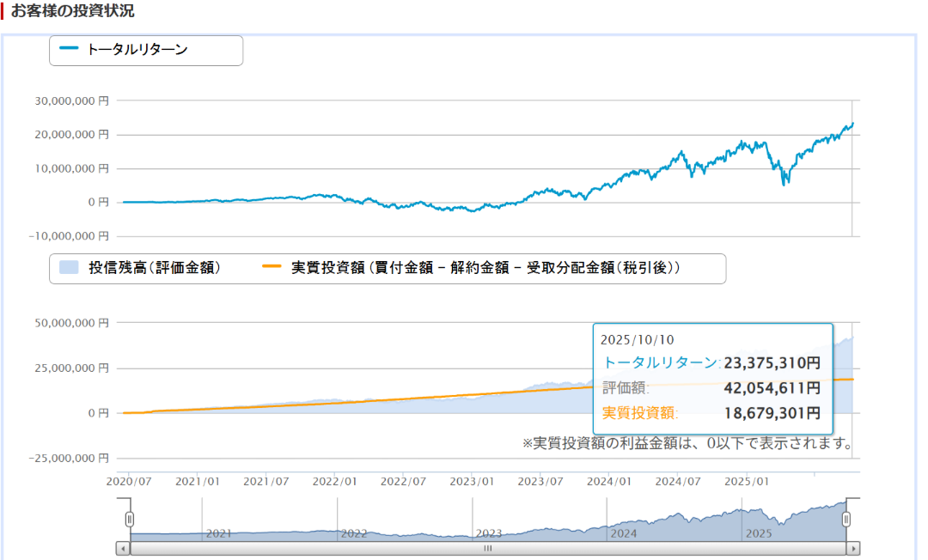Click the left range handle on navigator
The width and height of the screenshot is (928, 560).
pos(130,519)
